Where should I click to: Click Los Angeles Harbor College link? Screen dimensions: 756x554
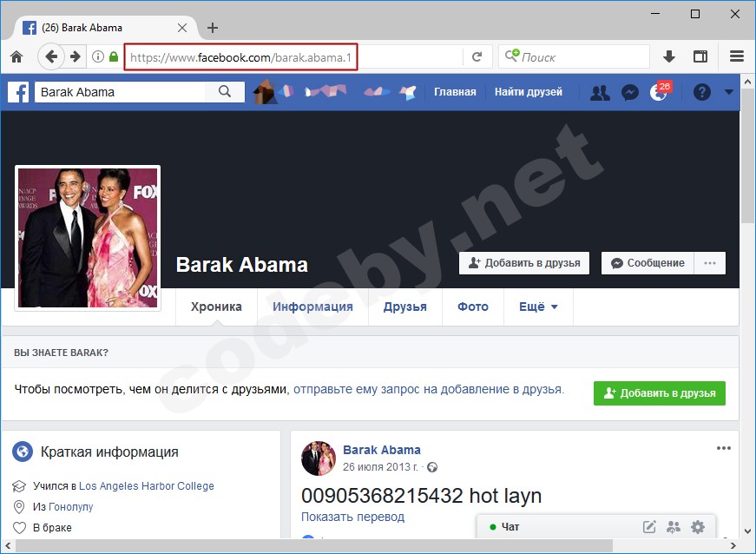point(147,486)
